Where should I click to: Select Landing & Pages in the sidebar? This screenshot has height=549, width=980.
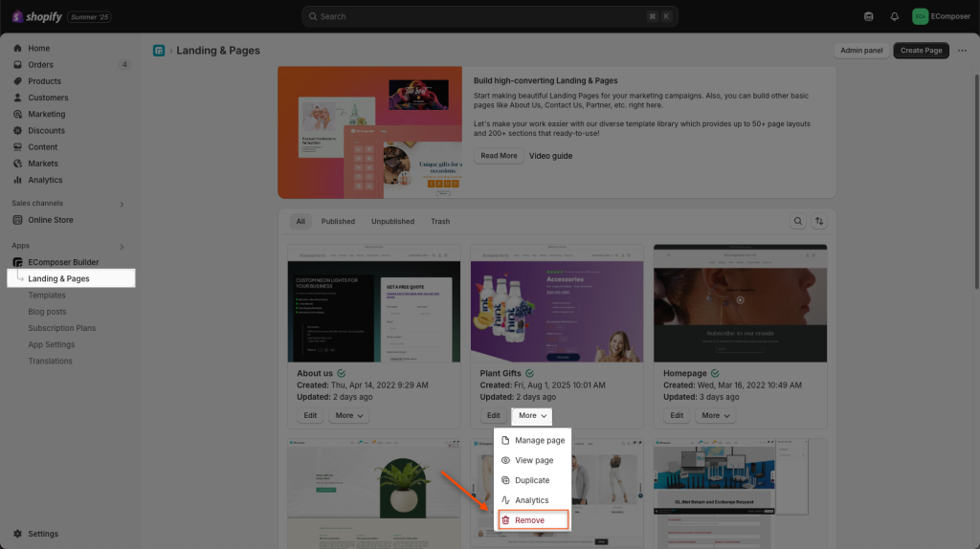(x=71, y=278)
